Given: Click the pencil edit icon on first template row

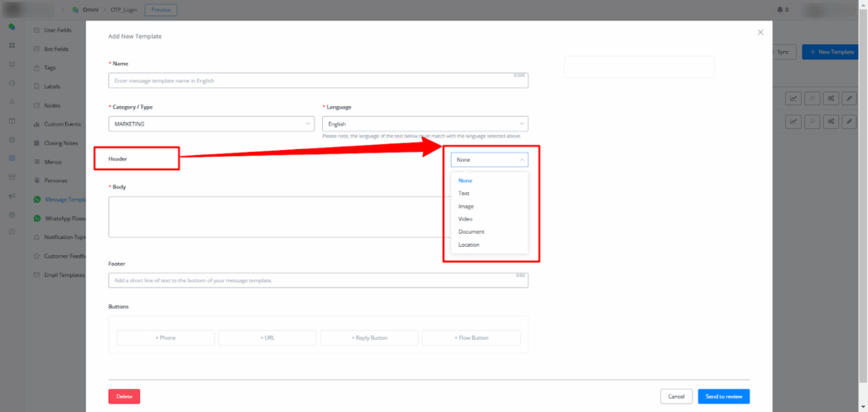Looking at the screenshot, I should coord(850,98).
